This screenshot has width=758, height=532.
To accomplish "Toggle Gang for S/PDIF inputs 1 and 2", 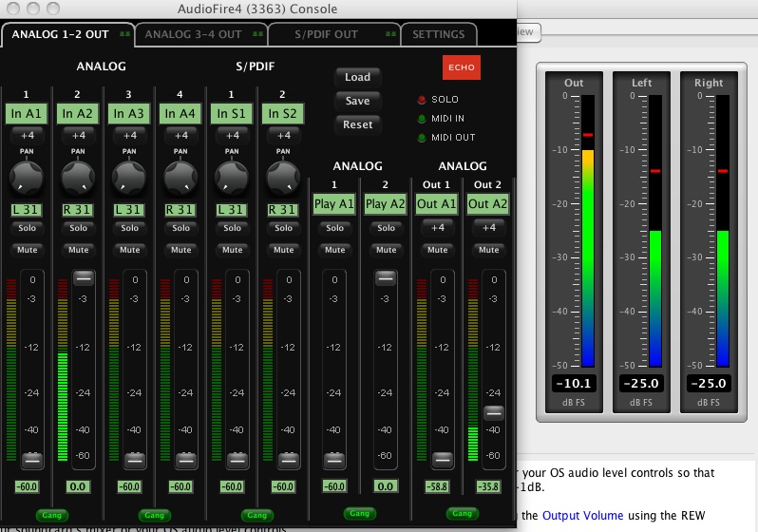I will point(256,515).
